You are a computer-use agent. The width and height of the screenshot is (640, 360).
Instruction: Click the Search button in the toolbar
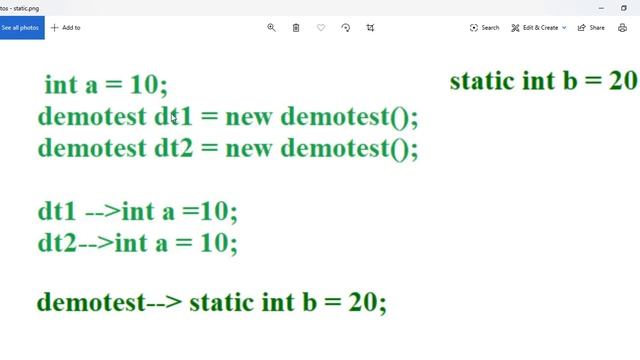coord(484,28)
